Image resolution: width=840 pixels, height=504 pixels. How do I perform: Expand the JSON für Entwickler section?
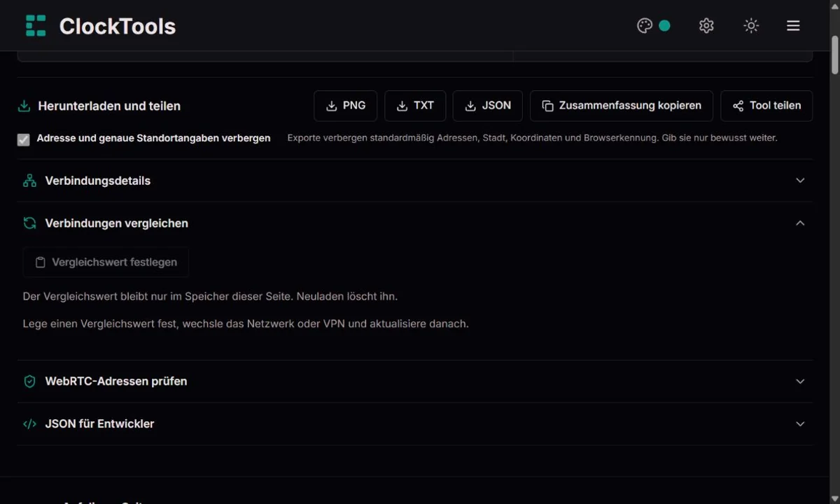coord(415,424)
